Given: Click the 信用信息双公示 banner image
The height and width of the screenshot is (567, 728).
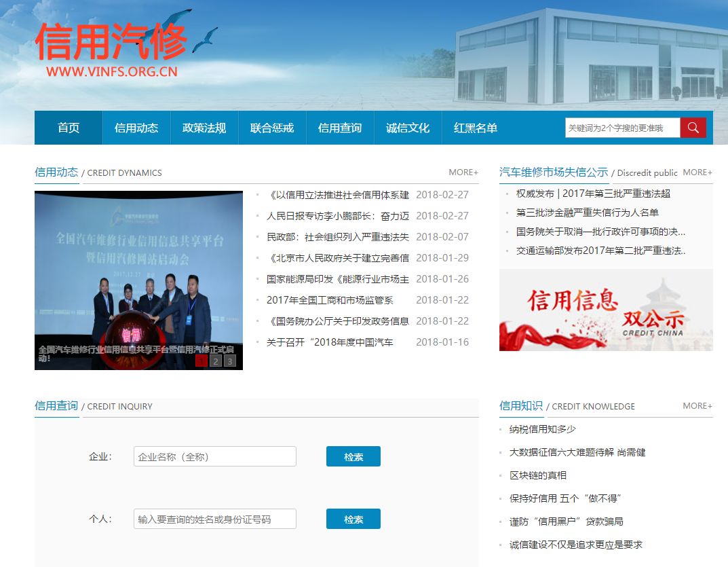Looking at the screenshot, I should click(x=606, y=310).
